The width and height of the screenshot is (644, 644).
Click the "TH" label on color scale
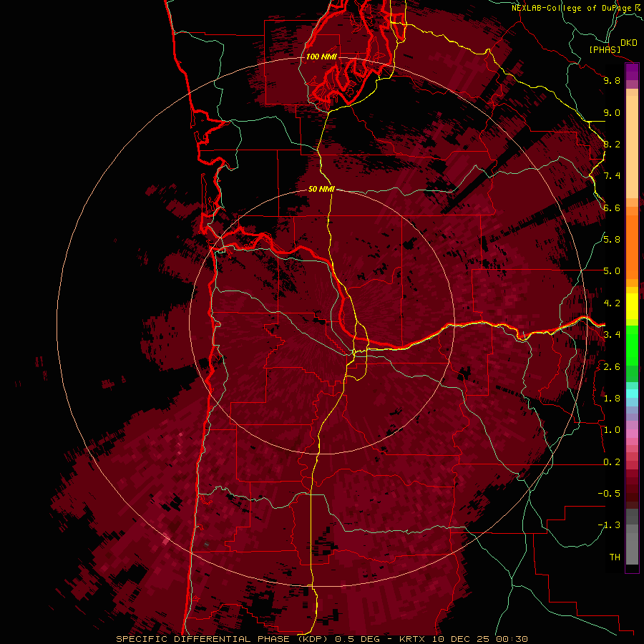[x=615, y=557]
